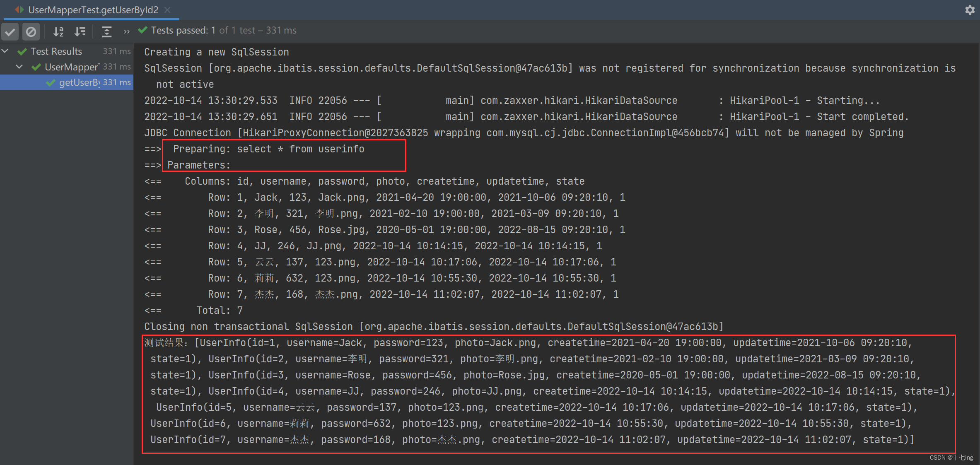The width and height of the screenshot is (980, 465).
Task: Click the run configuration icon on tab
Action: click(19, 10)
